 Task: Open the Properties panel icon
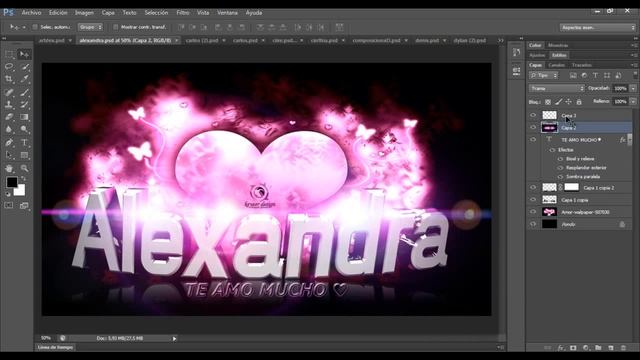click(x=516, y=71)
